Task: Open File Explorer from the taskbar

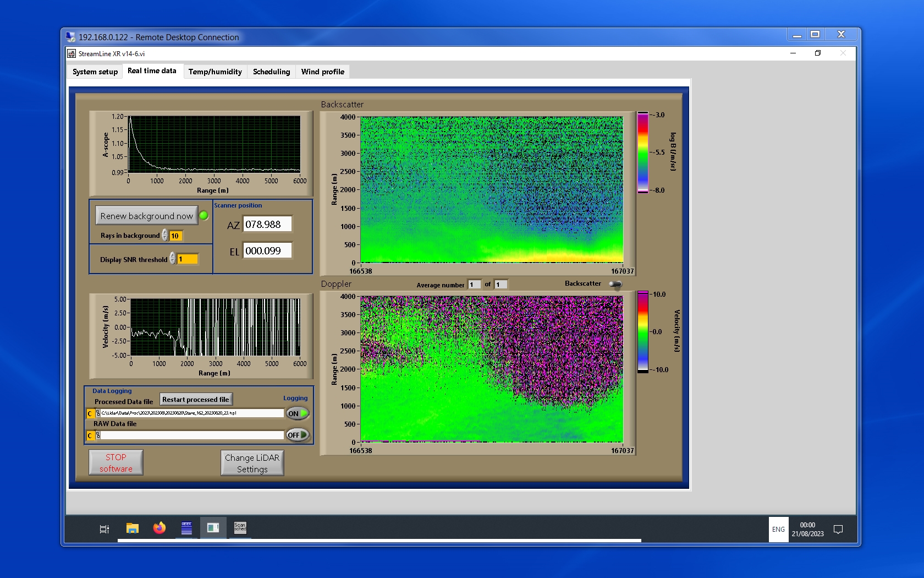Action: click(x=132, y=528)
